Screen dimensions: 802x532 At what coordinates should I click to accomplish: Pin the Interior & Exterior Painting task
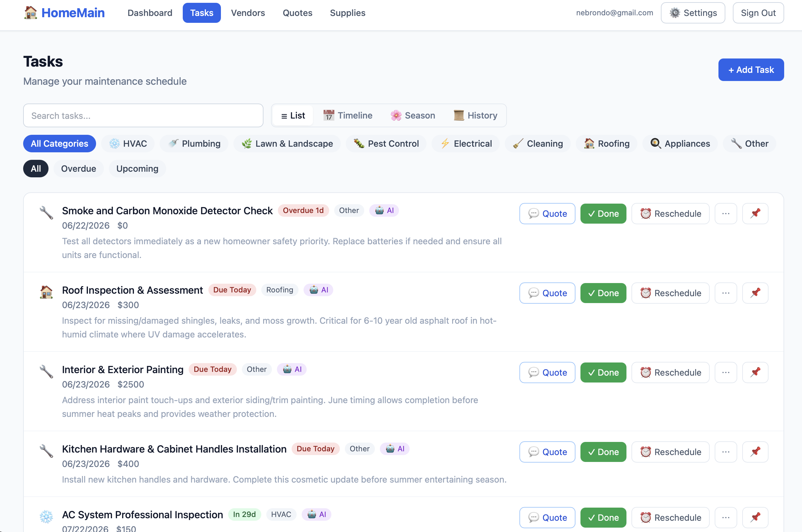pyautogui.click(x=755, y=372)
